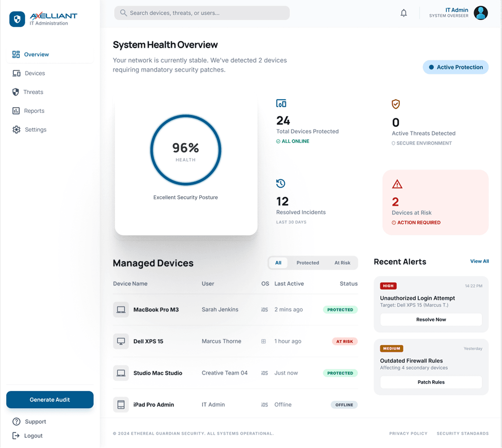Click Unauthorized Login Attempt alert title

(418, 298)
